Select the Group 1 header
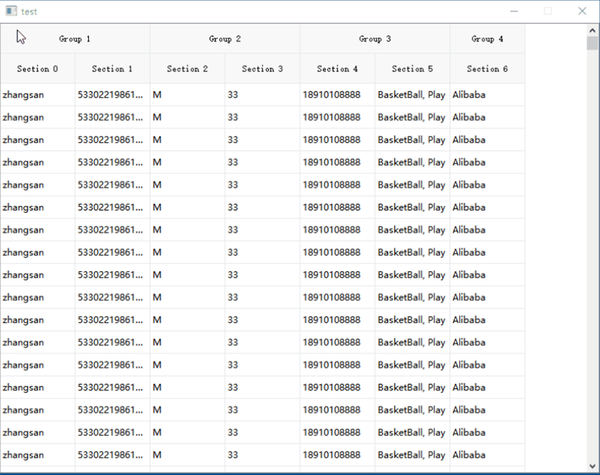This screenshot has width=600, height=475. [x=75, y=39]
